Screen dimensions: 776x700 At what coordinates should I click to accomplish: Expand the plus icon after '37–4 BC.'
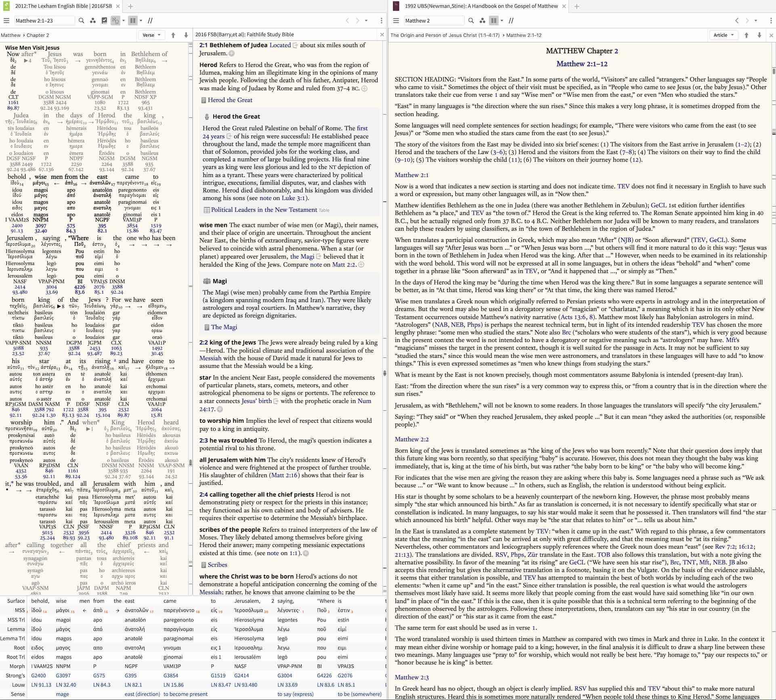(x=364, y=88)
